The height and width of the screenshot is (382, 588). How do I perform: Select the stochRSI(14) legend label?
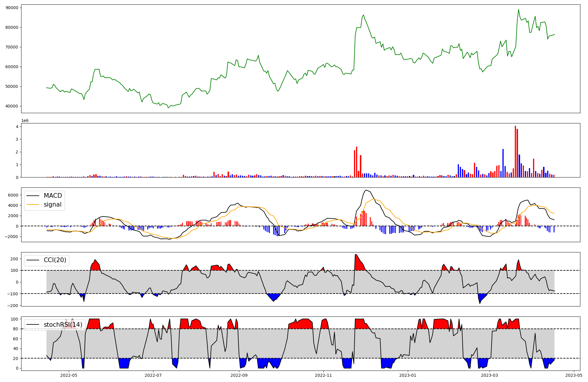pyautogui.click(x=63, y=325)
